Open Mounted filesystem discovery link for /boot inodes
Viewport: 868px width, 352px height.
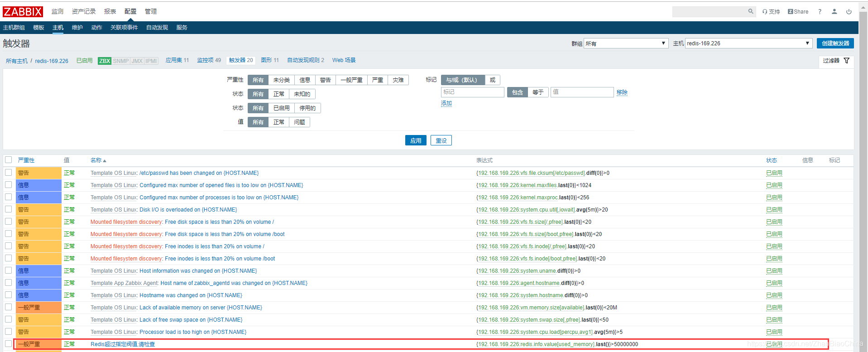point(126,259)
